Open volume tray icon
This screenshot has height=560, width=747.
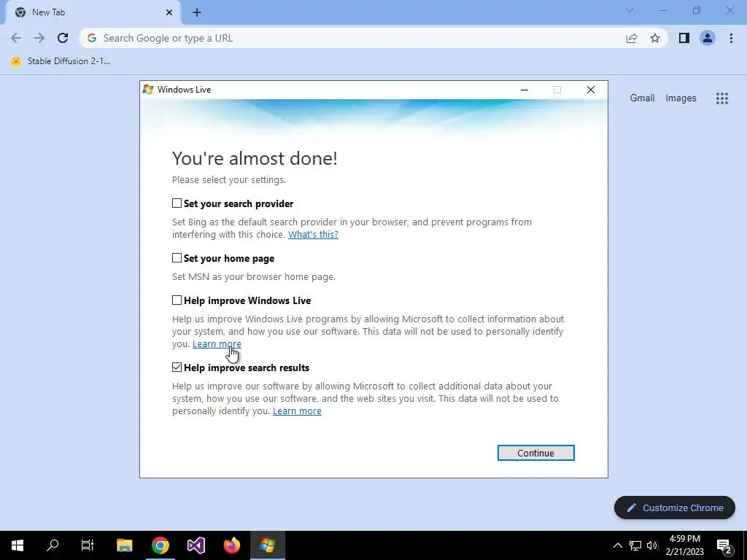(x=652, y=545)
